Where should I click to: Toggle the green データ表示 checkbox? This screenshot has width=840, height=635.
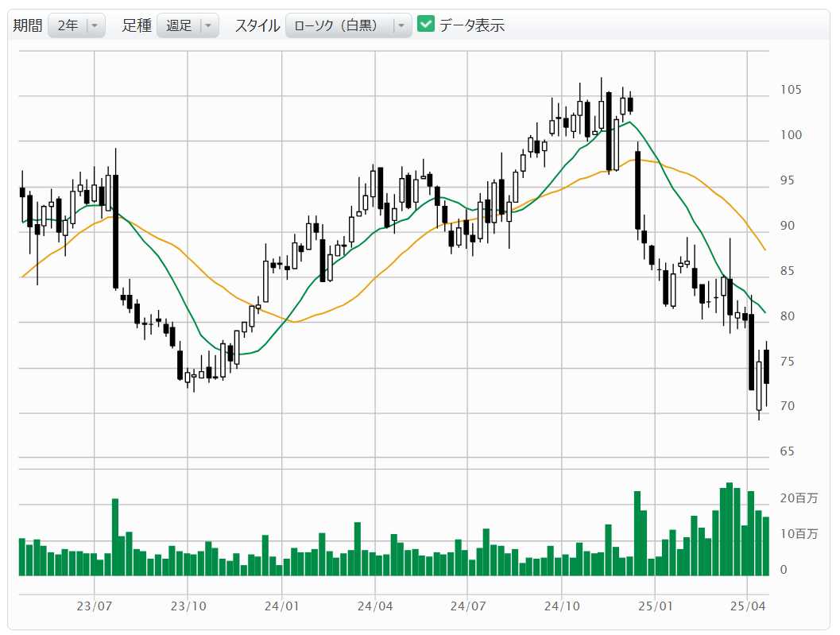(x=426, y=25)
